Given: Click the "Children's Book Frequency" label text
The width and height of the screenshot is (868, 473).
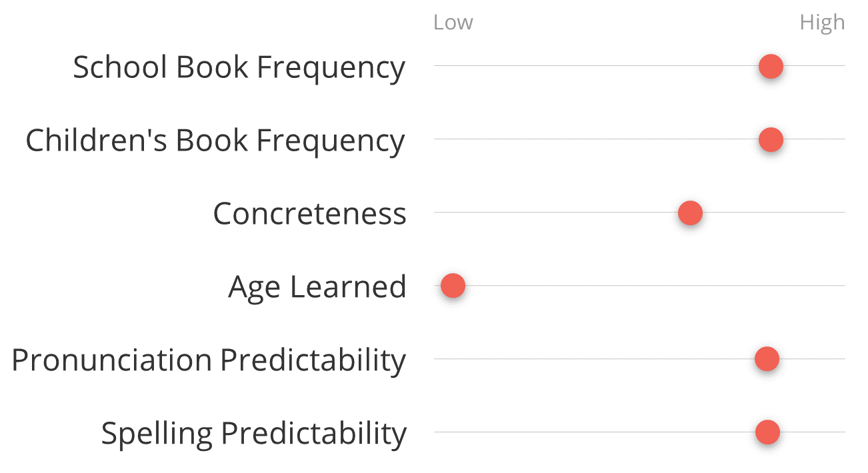Looking at the screenshot, I should coord(215,141).
